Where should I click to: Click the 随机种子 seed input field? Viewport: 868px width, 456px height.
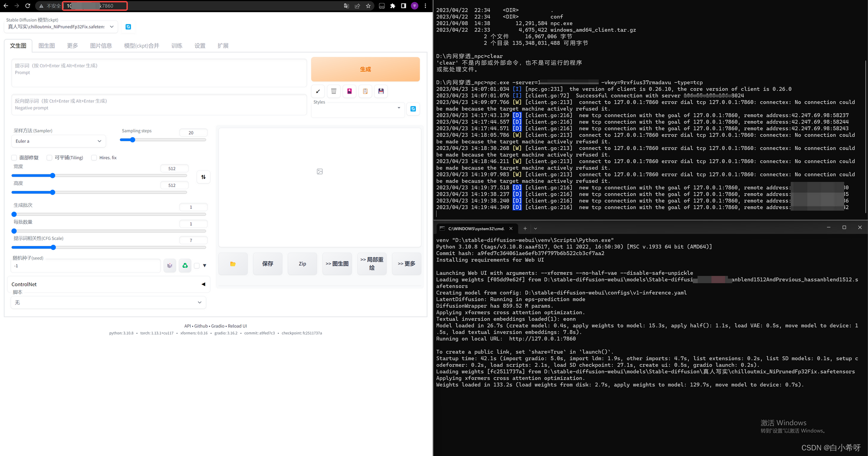click(86, 266)
